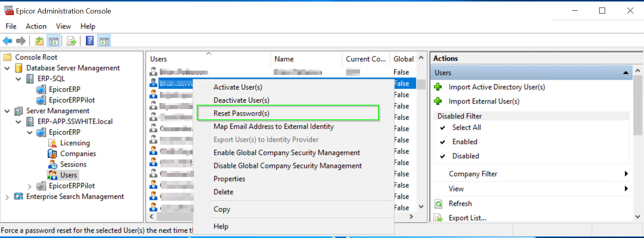Select Enable Global Company Security Management

(287, 153)
